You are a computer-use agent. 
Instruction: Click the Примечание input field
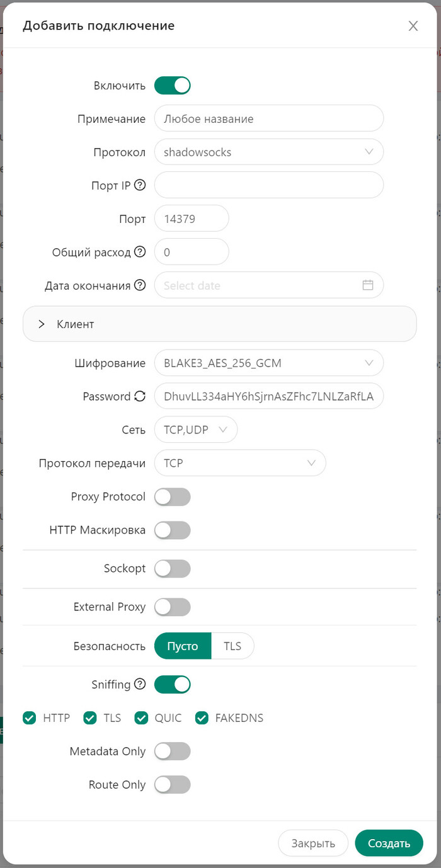[x=269, y=118]
